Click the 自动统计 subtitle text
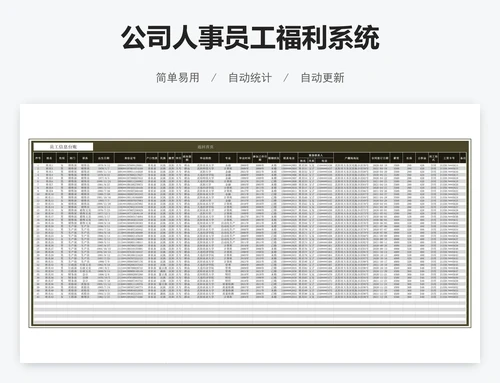 250,78
